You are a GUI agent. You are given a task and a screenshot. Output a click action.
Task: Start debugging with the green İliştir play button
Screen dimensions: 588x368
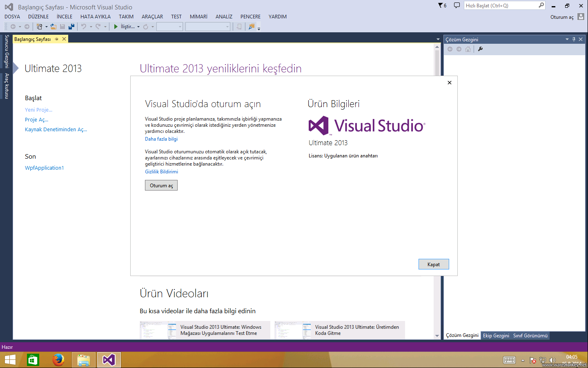click(116, 27)
